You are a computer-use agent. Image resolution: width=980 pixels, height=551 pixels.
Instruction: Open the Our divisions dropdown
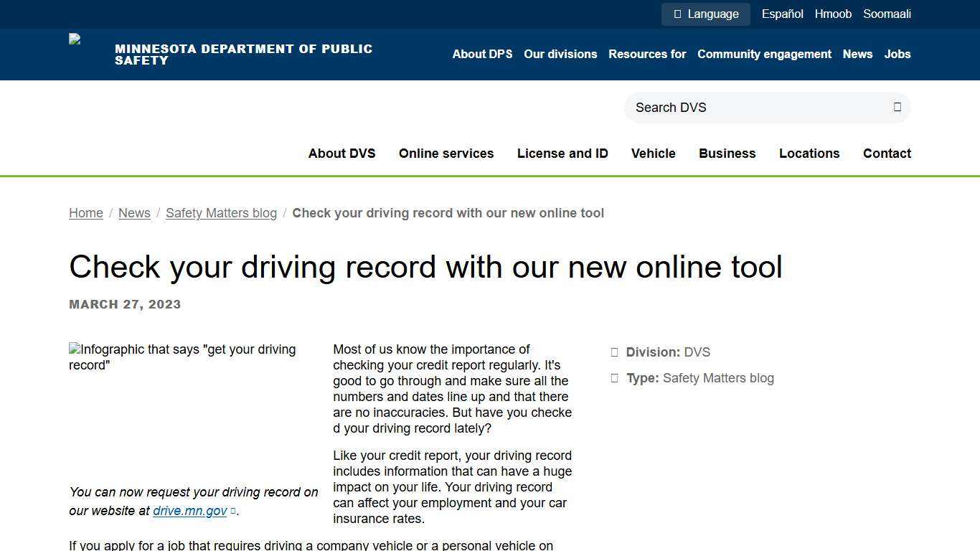[x=560, y=54]
